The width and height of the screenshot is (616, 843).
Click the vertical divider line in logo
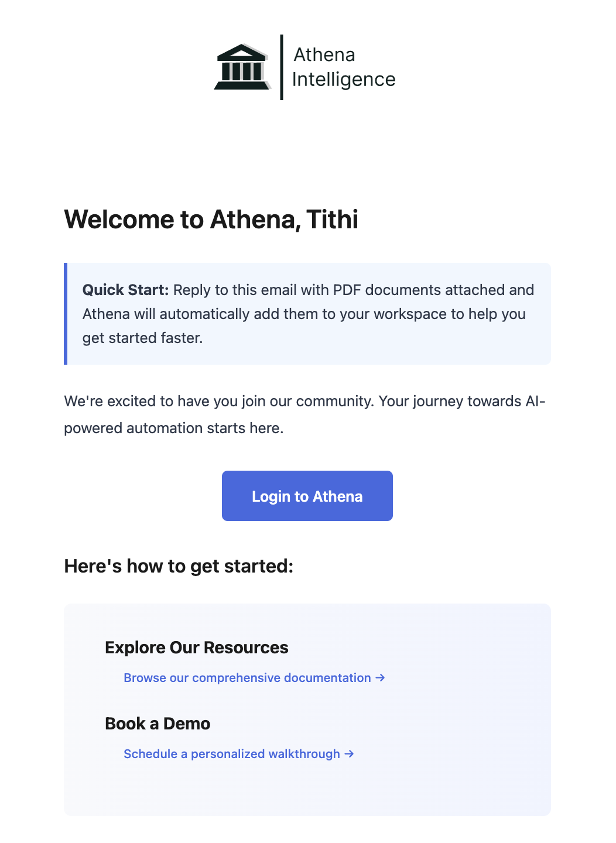(x=282, y=67)
